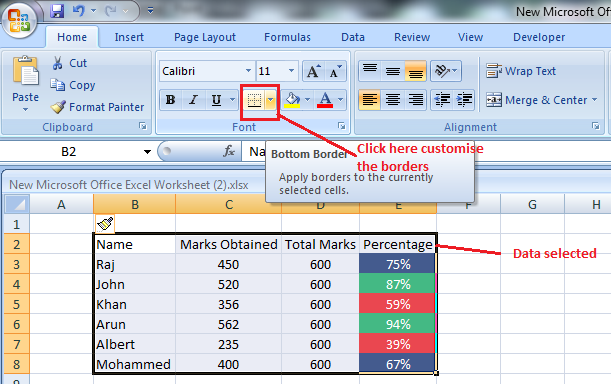Align the text to the right
Viewport: 611px width, 384px height.
point(416,100)
